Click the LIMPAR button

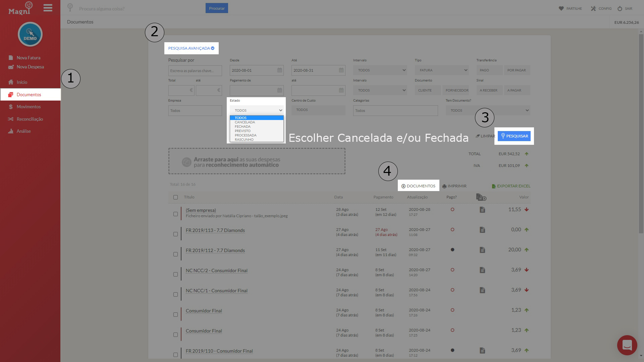pos(485,136)
